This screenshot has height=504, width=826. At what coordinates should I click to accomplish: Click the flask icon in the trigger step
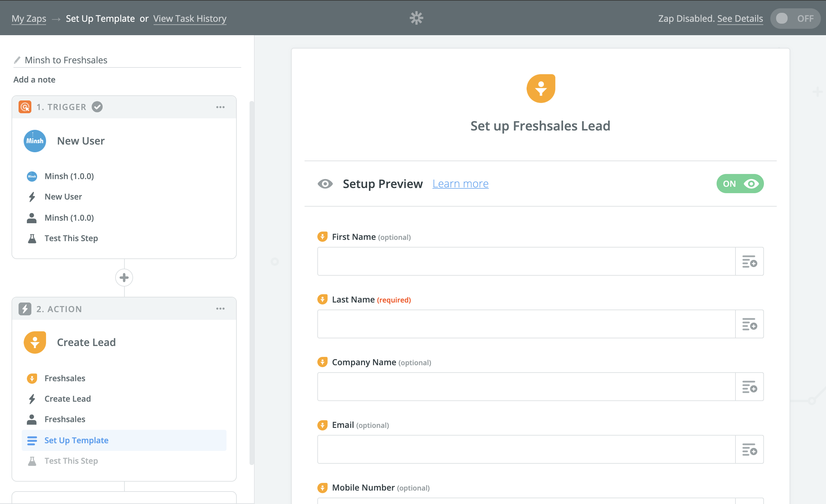pyautogui.click(x=32, y=238)
